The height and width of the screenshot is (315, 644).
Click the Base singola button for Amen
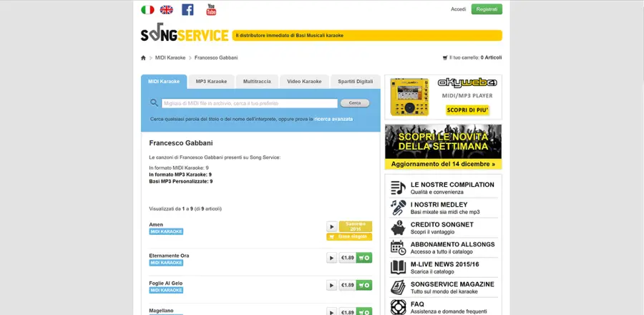349,237
